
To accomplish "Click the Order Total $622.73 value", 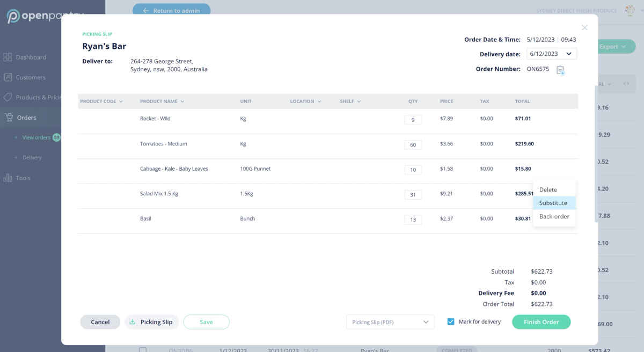I will click(541, 304).
